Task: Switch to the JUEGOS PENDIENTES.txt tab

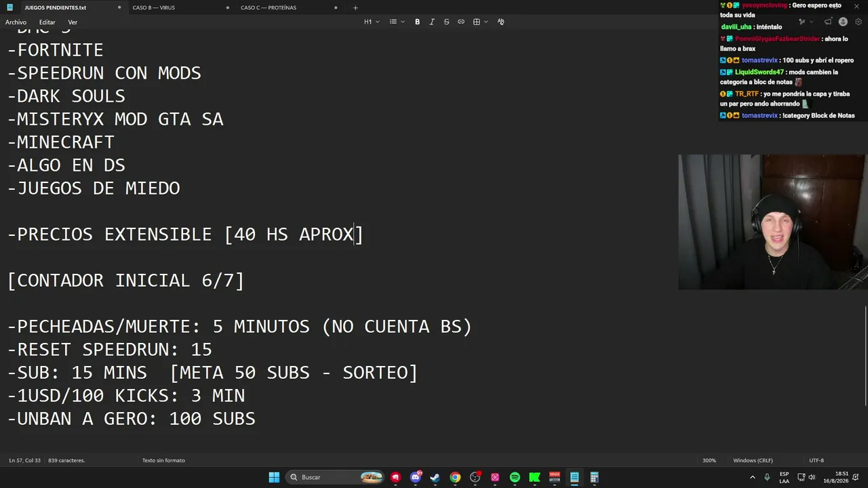Action: [x=64, y=7]
